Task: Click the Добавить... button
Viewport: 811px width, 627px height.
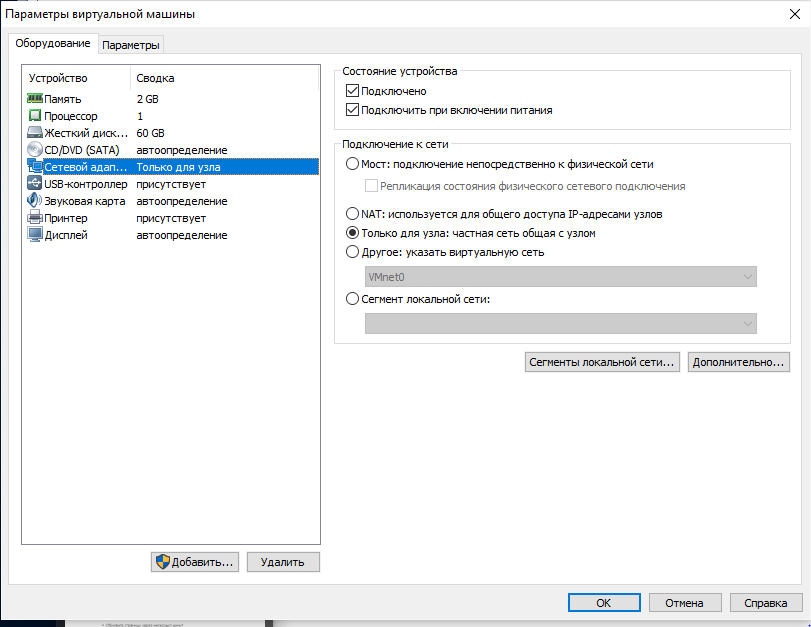Action: (x=195, y=562)
